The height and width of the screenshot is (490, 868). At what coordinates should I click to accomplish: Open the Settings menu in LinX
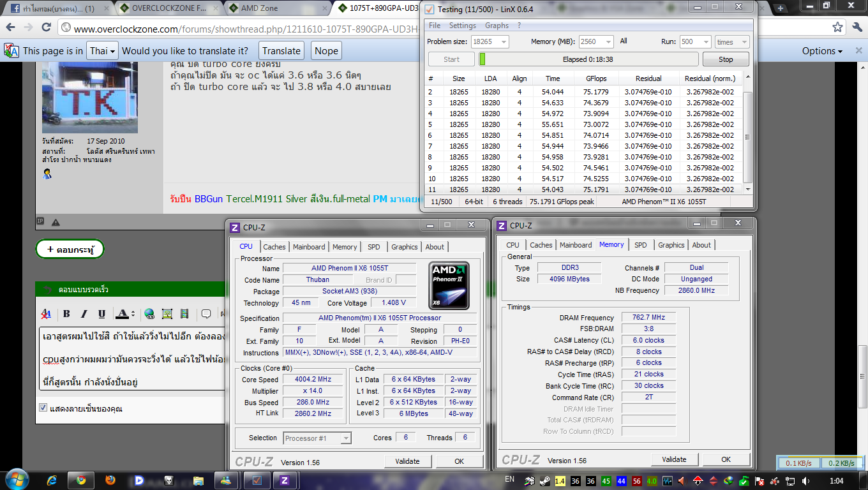click(x=462, y=26)
